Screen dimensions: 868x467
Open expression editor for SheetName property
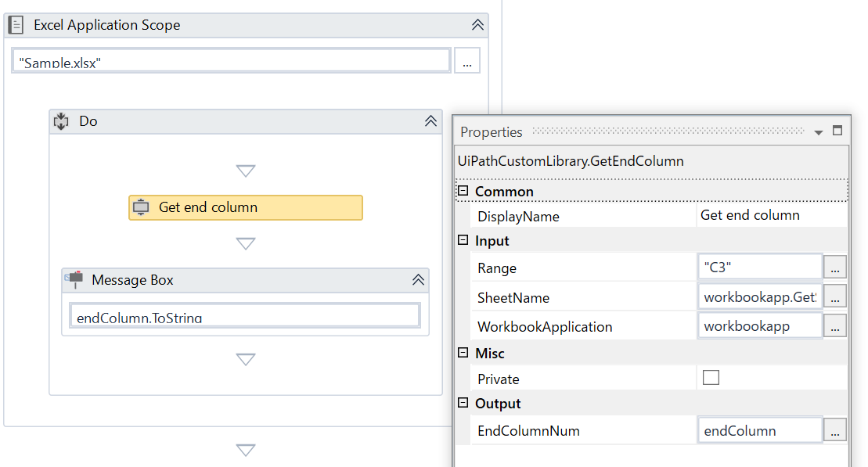(835, 297)
